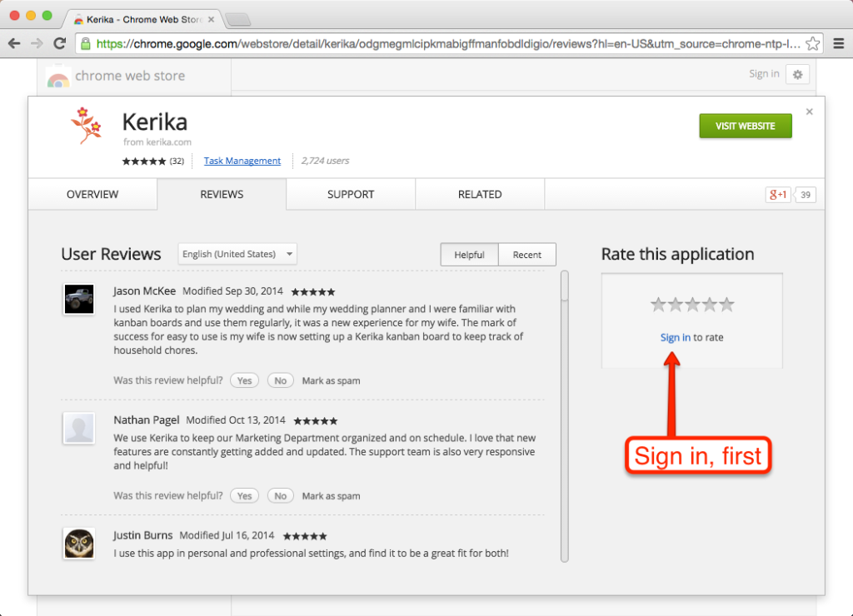Click the 2,724 users count

pos(326,161)
